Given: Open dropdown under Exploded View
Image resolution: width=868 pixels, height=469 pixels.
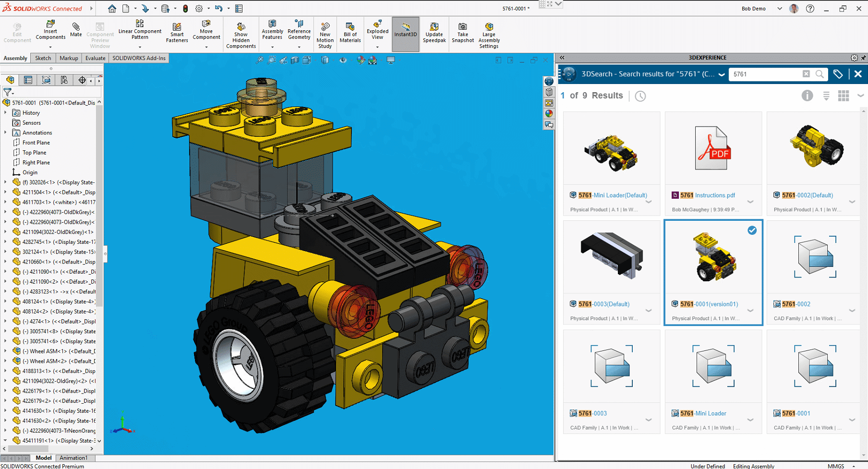Looking at the screenshot, I should [377, 47].
